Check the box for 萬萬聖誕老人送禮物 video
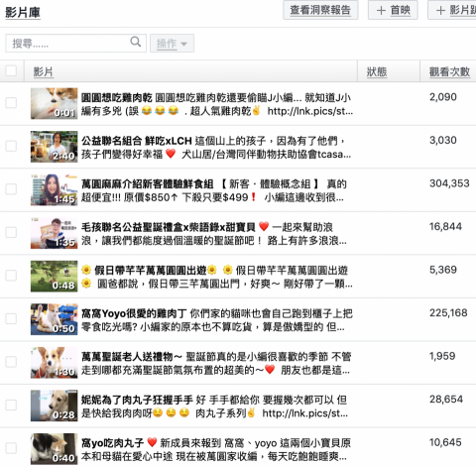The image size is (476, 467). (11, 362)
